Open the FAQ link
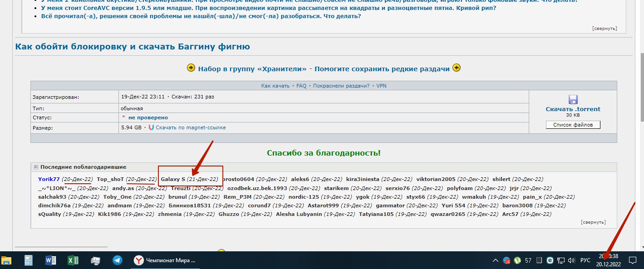Viewport: 644px width, 269px height. tap(301, 86)
